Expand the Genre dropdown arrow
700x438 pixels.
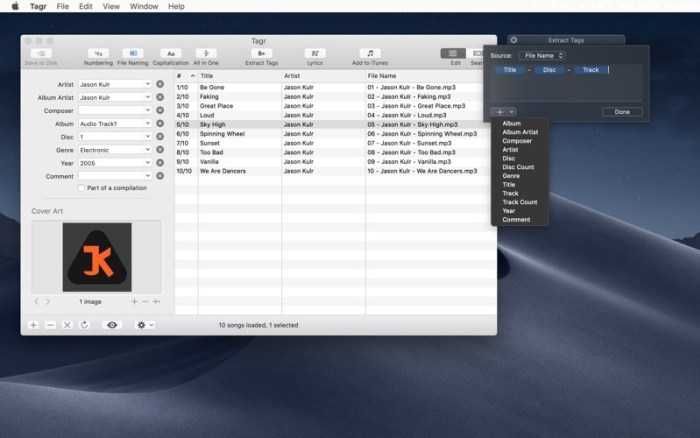(148, 149)
